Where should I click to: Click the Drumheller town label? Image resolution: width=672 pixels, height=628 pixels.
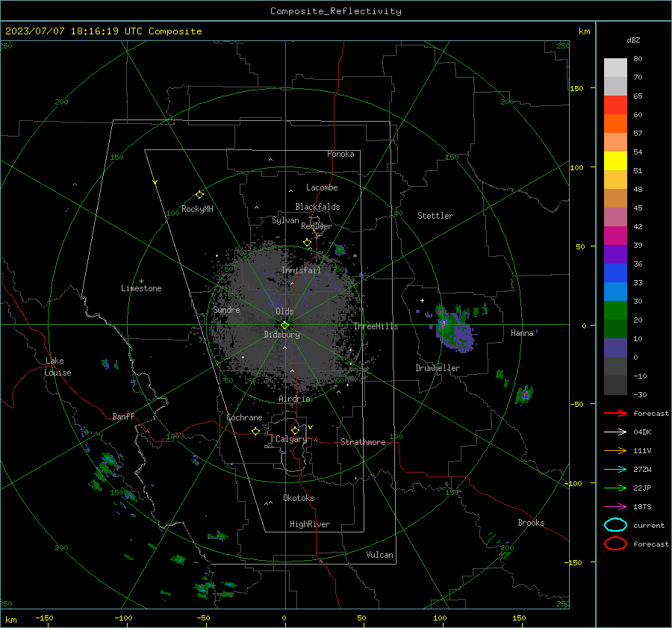click(438, 368)
